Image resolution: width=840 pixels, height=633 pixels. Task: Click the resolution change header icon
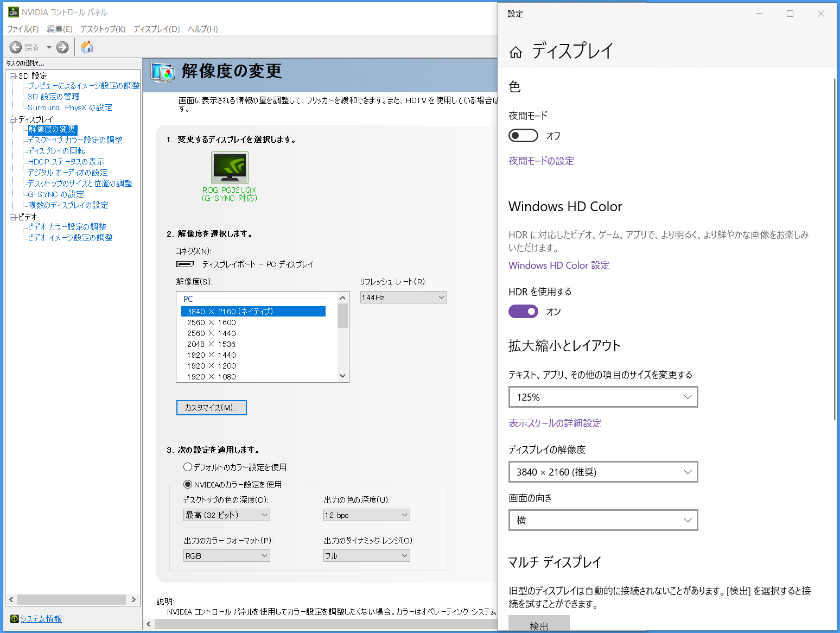click(163, 72)
